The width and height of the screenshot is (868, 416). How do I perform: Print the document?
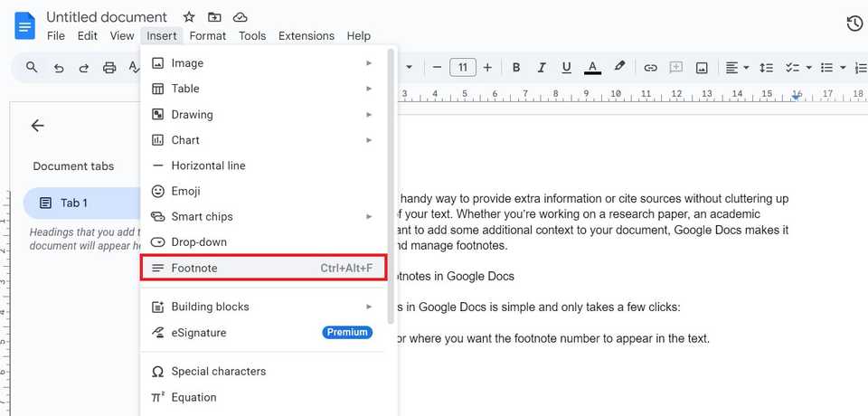click(109, 68)
